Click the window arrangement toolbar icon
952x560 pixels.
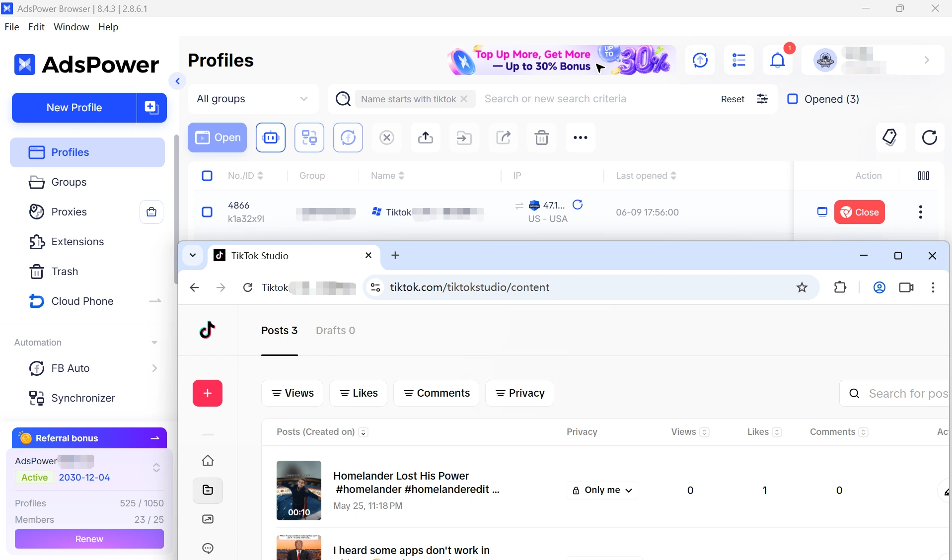[x=309, y=138]
